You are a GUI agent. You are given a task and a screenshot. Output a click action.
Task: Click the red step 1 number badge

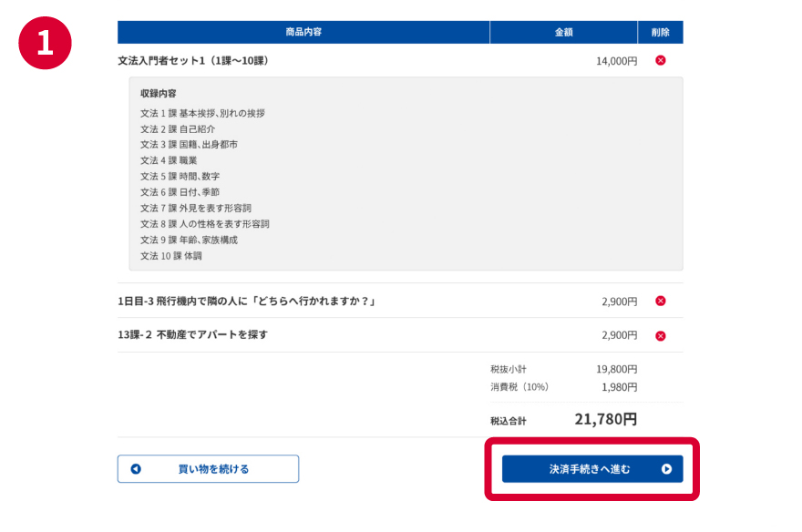point(44,45)
